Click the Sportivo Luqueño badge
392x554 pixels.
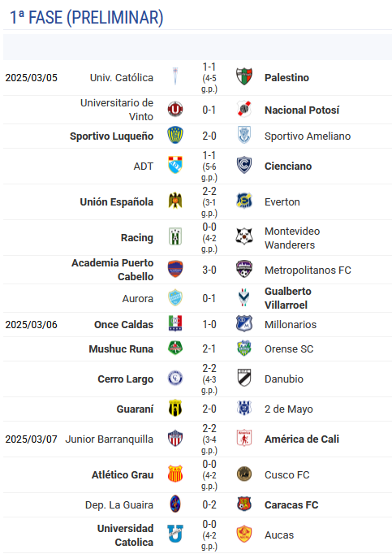point(175,136)
